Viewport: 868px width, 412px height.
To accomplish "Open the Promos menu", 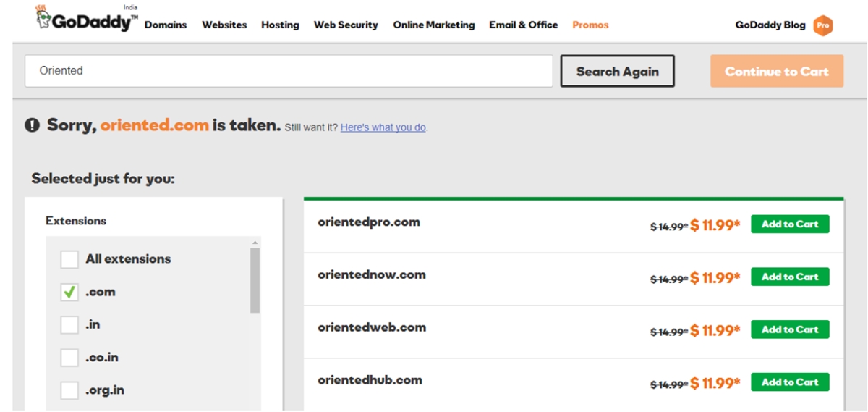I will coord(590,25).
